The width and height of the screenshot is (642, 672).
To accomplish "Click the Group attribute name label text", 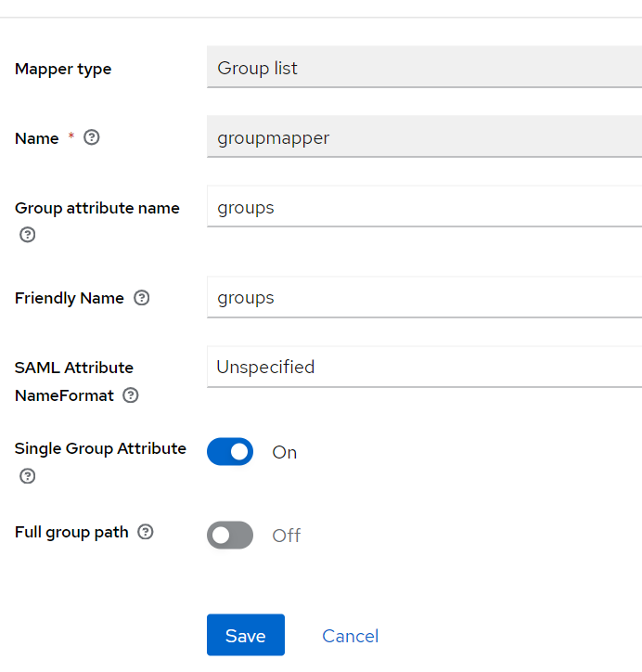I will (x=97, y=208).
